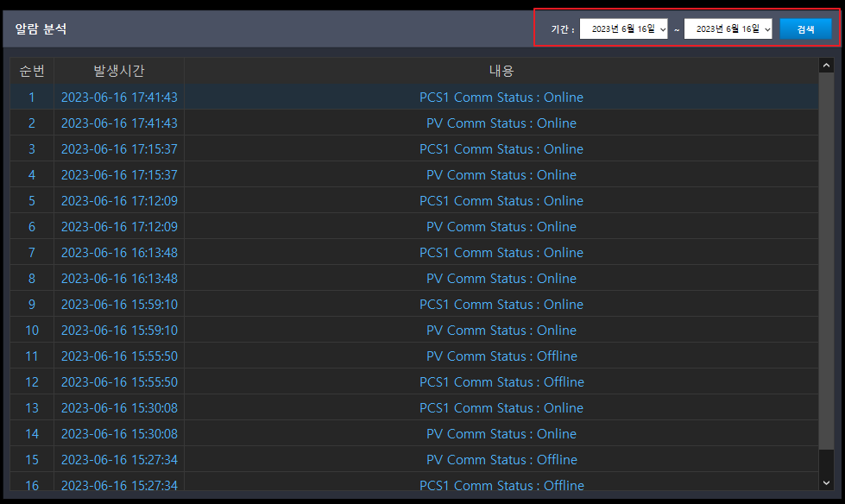
Task: Click the scrollbar up arrow
Action: [x=826, y=66]
